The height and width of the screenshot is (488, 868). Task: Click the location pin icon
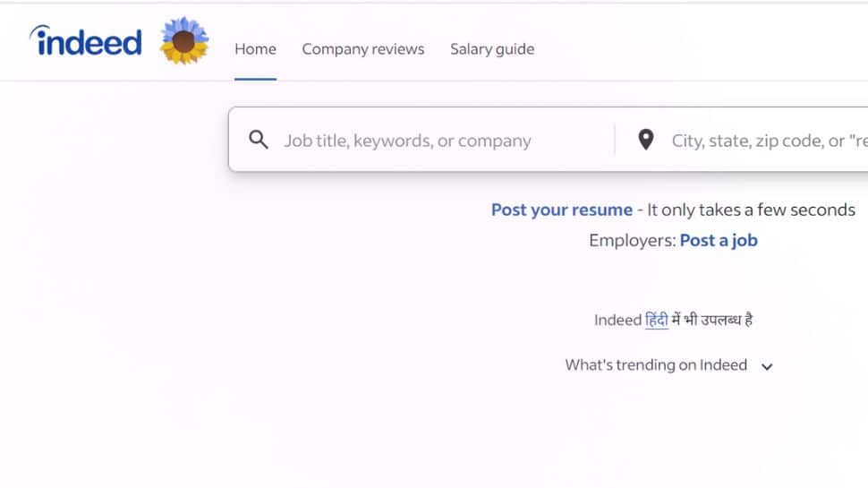click(x=645, y=140)
